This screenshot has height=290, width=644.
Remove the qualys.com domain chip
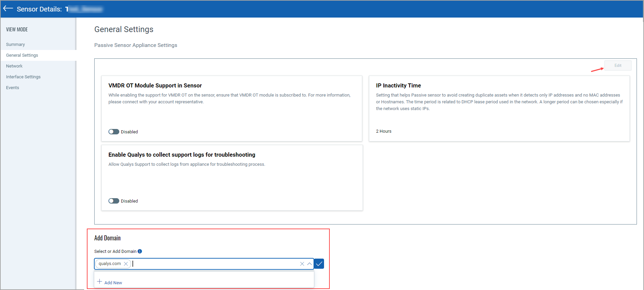tap(126, 264)
